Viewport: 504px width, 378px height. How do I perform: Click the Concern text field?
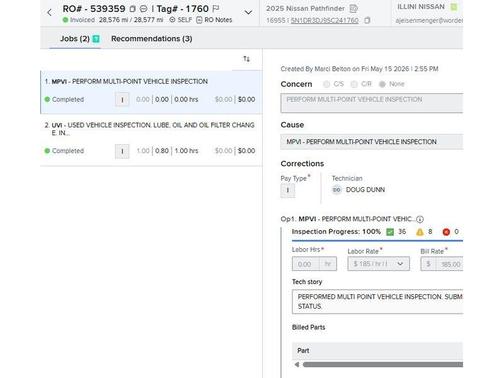click(x=372, y=103)
